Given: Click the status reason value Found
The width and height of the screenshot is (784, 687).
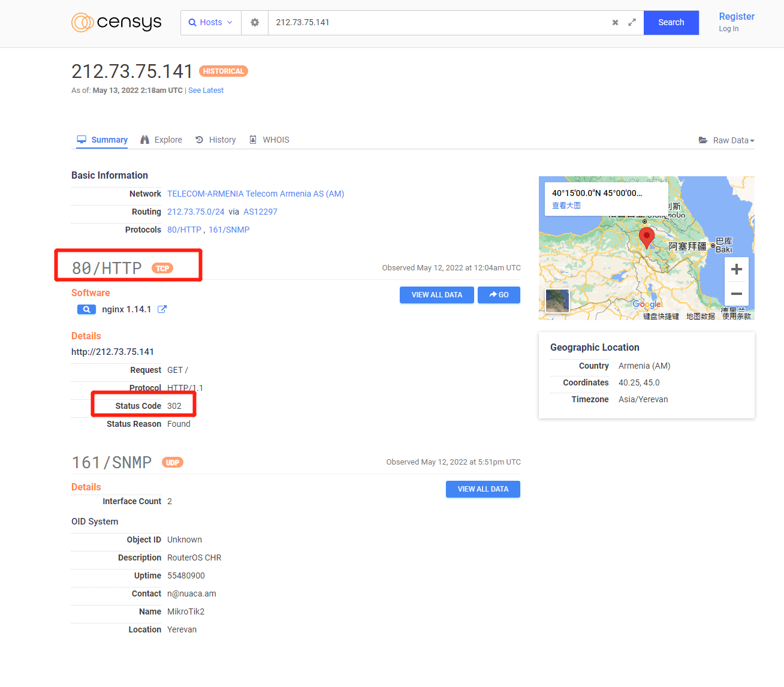Looking at the screenshot, I should pyautogui.click(x=179, y=424).
